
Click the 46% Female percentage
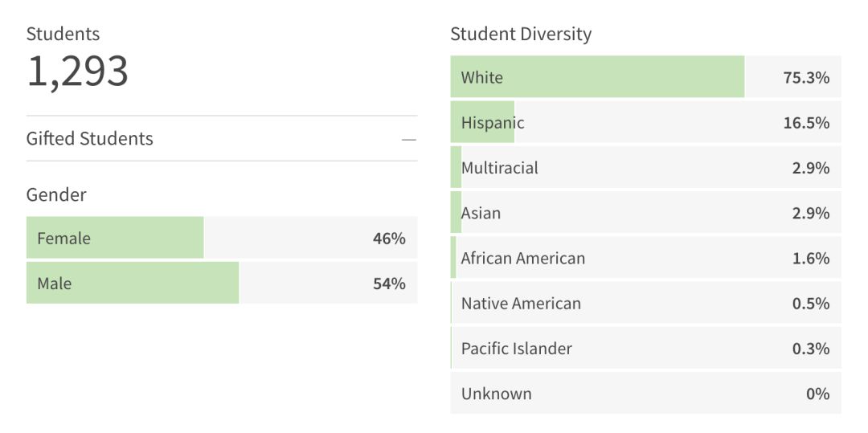pos(389,239)
